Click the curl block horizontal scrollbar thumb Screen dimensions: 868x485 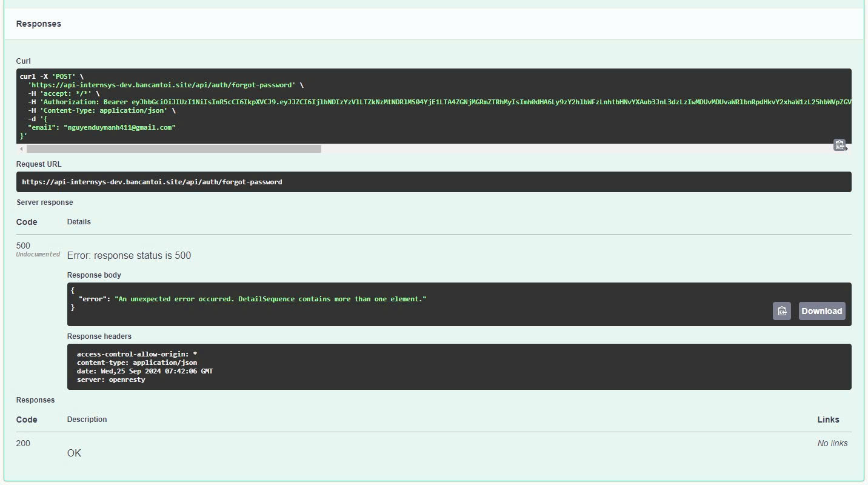click(x=173, y=149)
